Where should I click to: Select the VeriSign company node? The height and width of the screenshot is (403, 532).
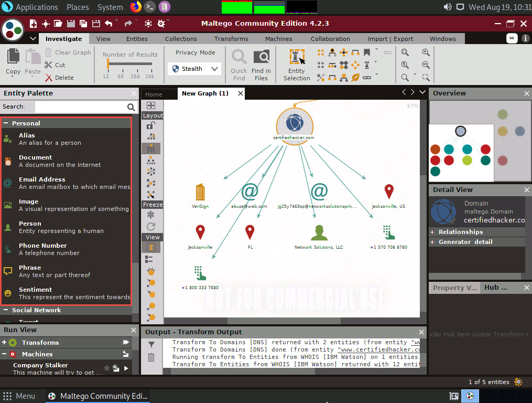(x=200, y=192)
